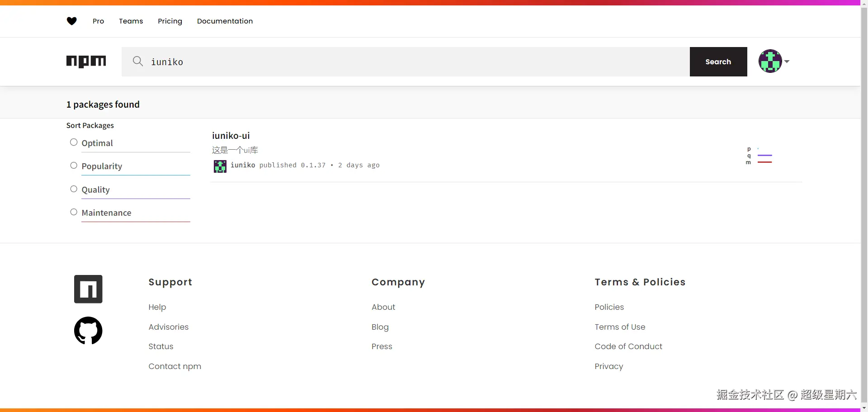Go to npm homepage via npm logo
Screen dimensions: 868x412
click(86, 62)
